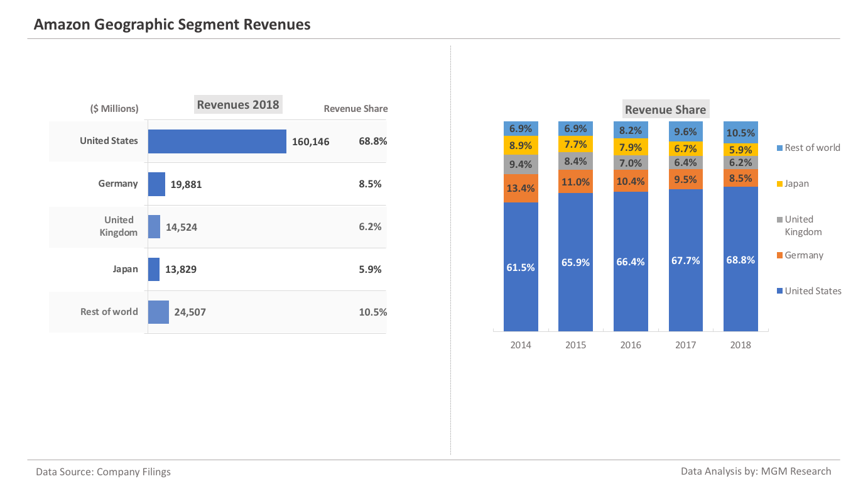Click the 8.2% Rest of world segment of 2016

pyautogui.click(x=631, y=130)
